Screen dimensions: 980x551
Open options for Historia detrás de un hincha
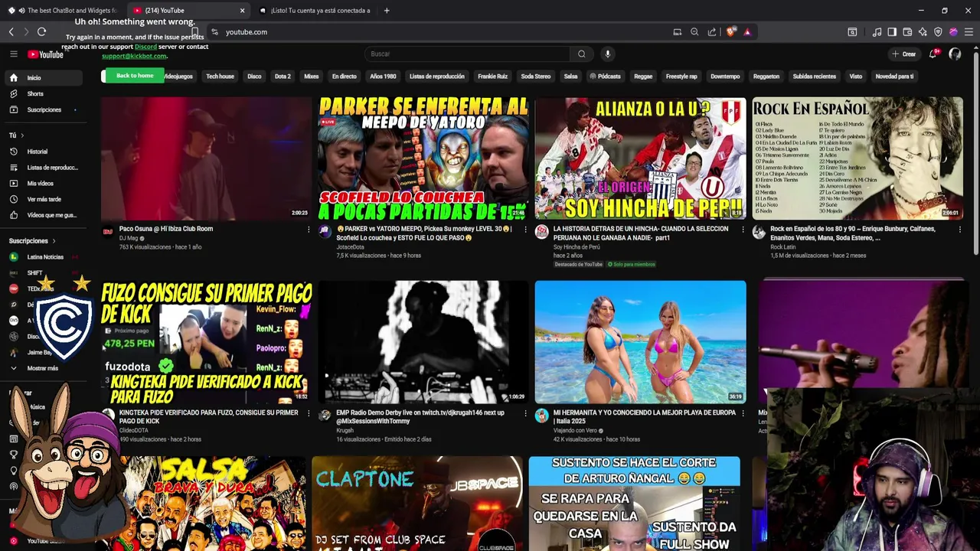pos(743,229)
